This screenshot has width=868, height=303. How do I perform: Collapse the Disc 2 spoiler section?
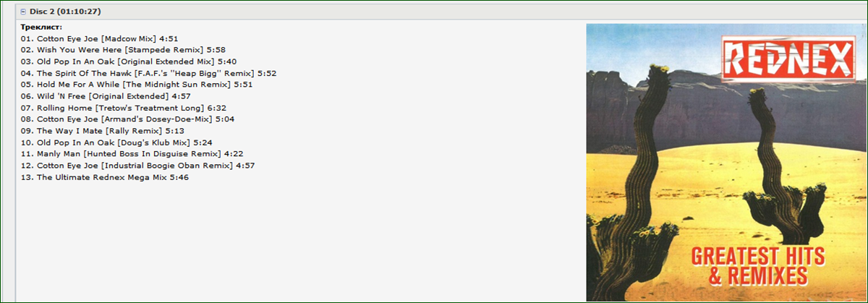pyautogui.click(x=23, y=12)
